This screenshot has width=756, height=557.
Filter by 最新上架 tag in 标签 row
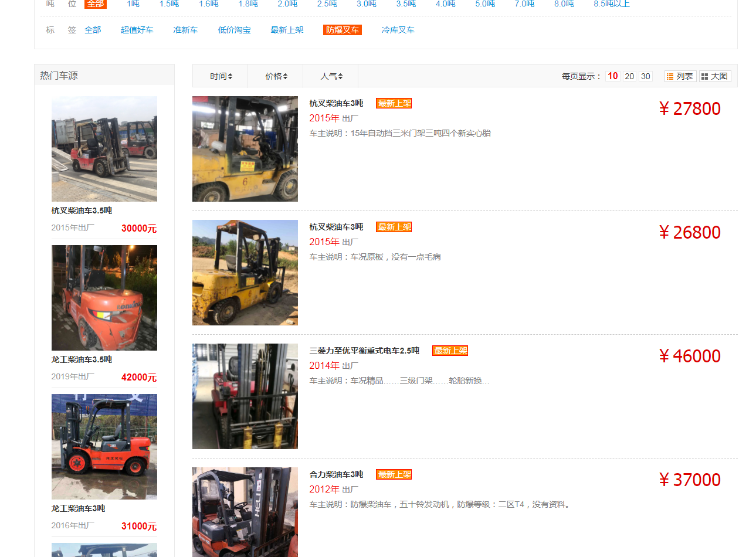click(287, 30)
